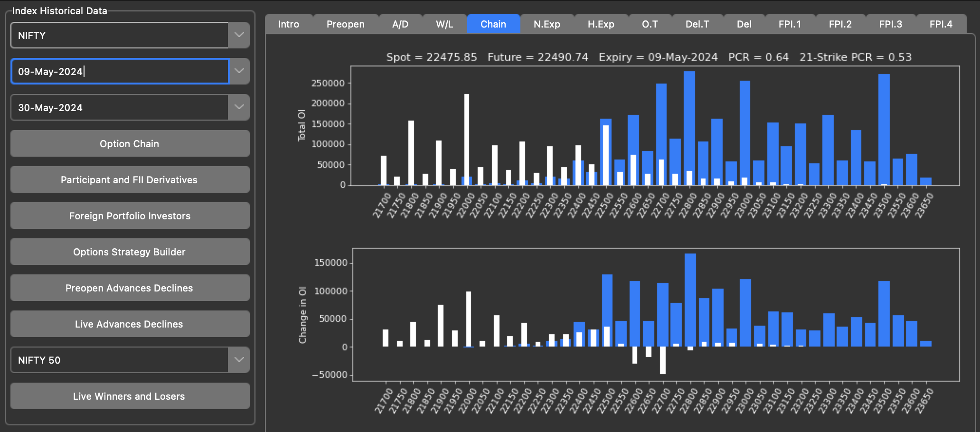The image size is (980, 432).
Task: Click the blue bar at 23500 in Total OI chart
Action: 884,129
